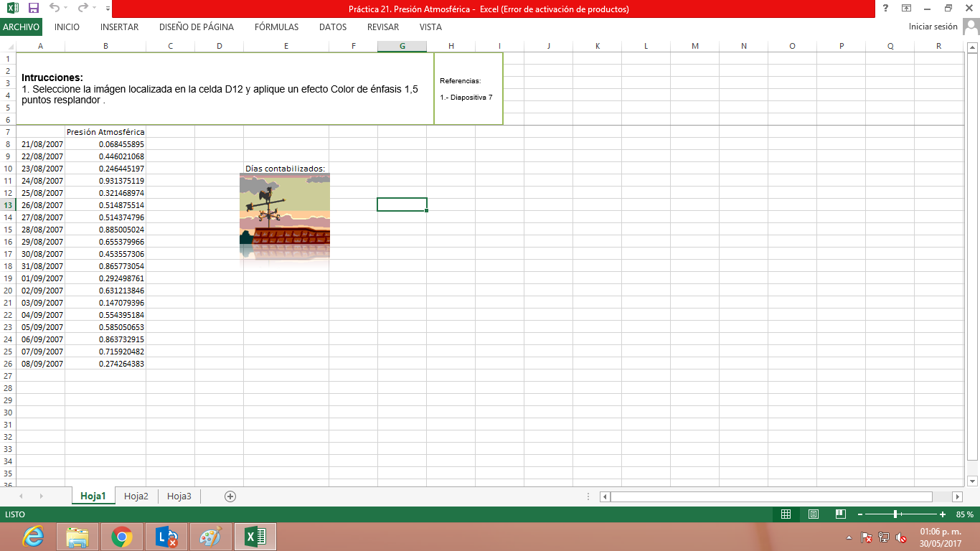This screenshot has height=551, width=980.
Task: Open Lync from the taskbar
Action: coord(166,537)
